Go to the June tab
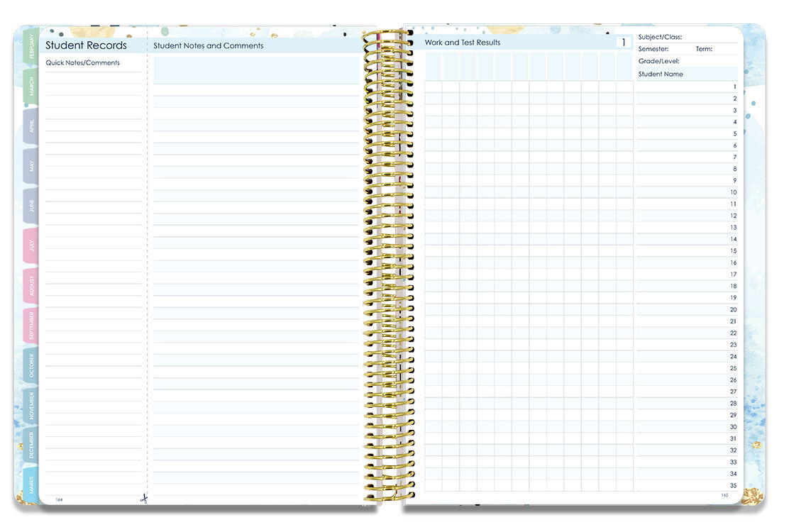806x532 pixels. (x=31, y=206)
